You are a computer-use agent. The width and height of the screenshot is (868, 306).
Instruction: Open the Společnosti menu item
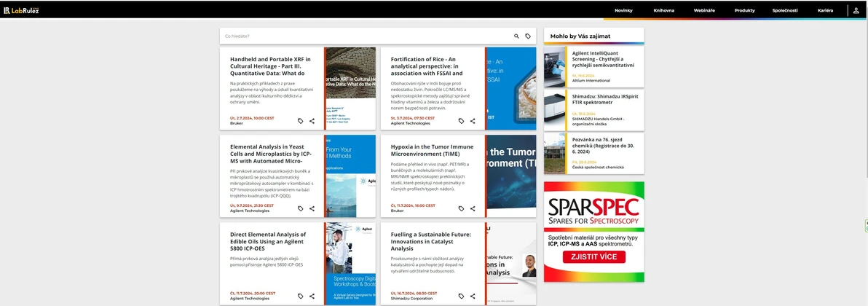point(785,10)
